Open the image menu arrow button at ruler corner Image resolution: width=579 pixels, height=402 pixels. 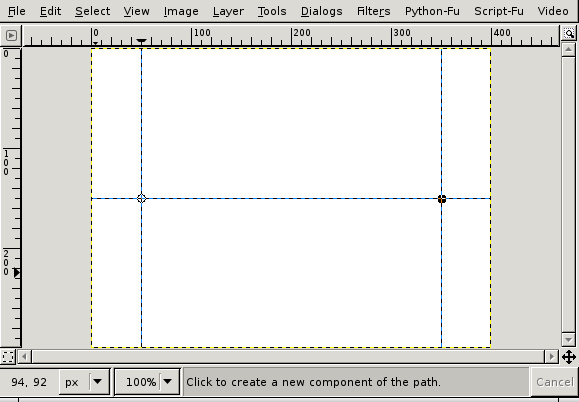coord(11,35)
